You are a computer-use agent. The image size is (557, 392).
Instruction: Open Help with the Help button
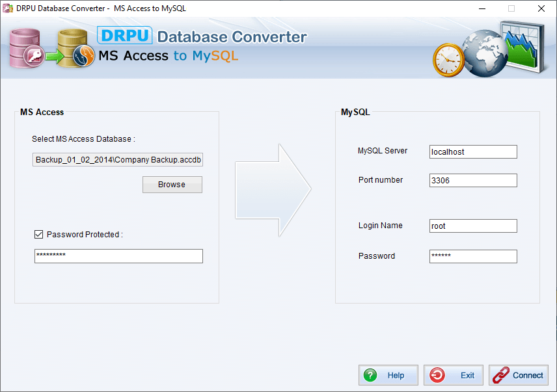pyautogui.click(x=388, y=375)
